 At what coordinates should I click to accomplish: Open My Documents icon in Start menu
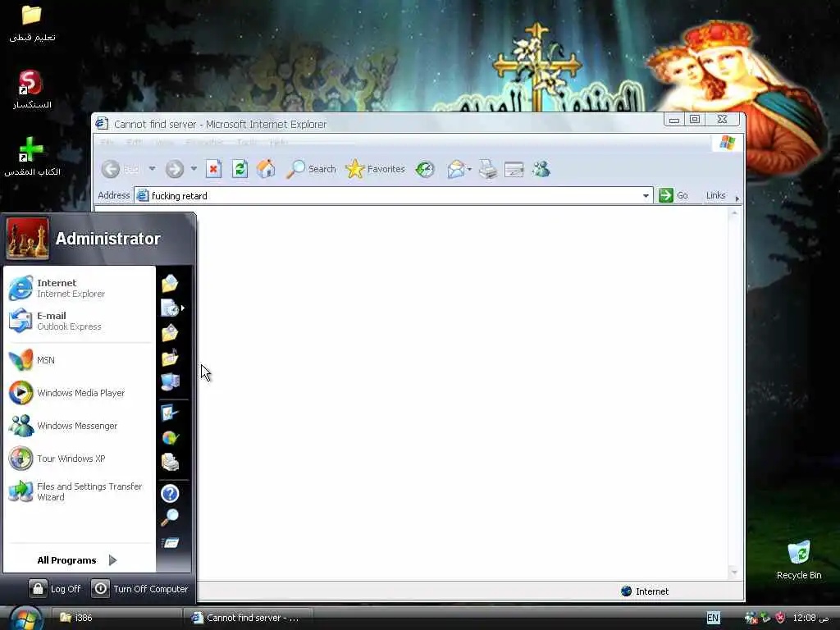click(170, 283)
